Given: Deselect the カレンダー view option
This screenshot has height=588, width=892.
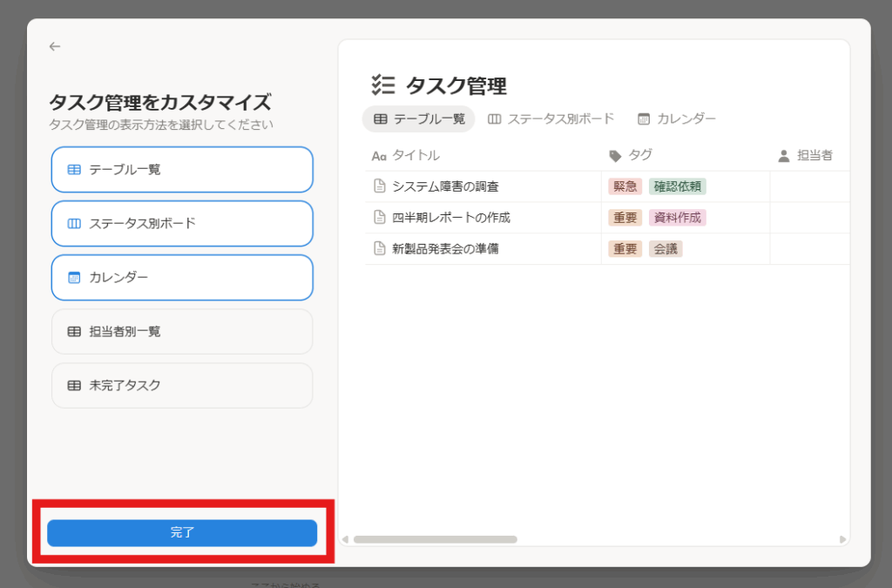Looking at the screenshot, I should click(x=182, y=277).
